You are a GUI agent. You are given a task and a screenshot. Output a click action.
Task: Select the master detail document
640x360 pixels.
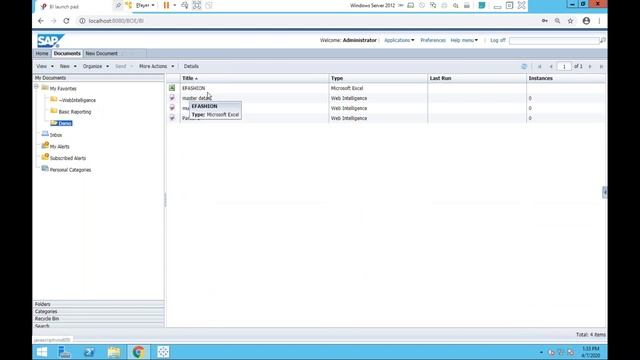197,98
